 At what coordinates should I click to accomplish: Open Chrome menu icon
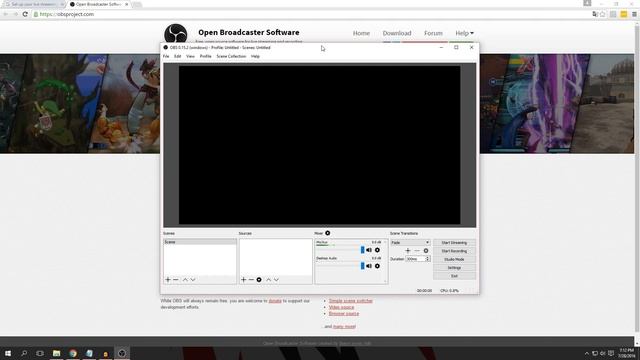pos(634,14)
